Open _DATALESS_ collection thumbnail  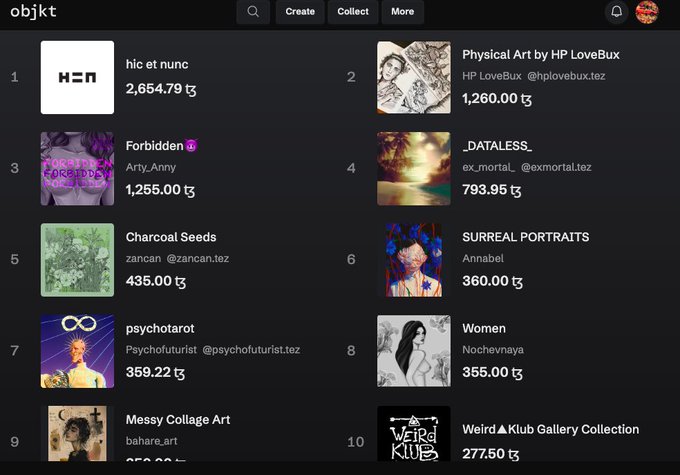pos(414,168)
